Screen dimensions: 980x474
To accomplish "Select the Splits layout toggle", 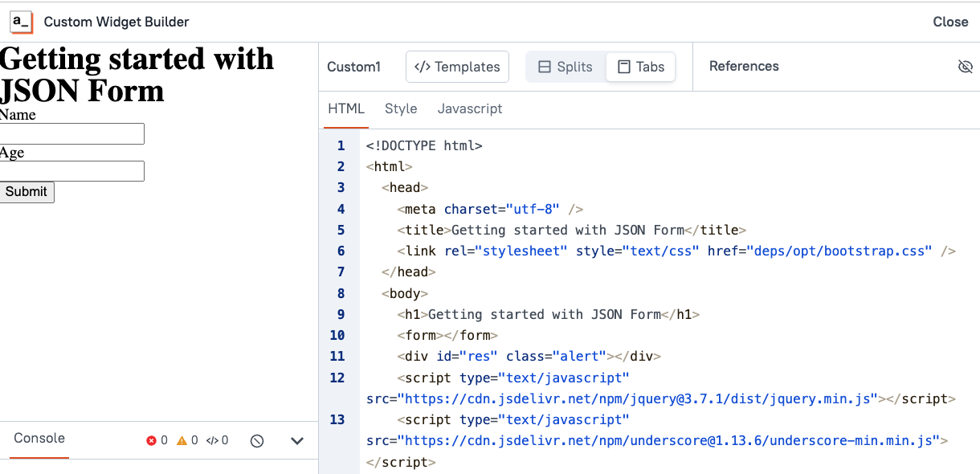I will coord(565,67).
